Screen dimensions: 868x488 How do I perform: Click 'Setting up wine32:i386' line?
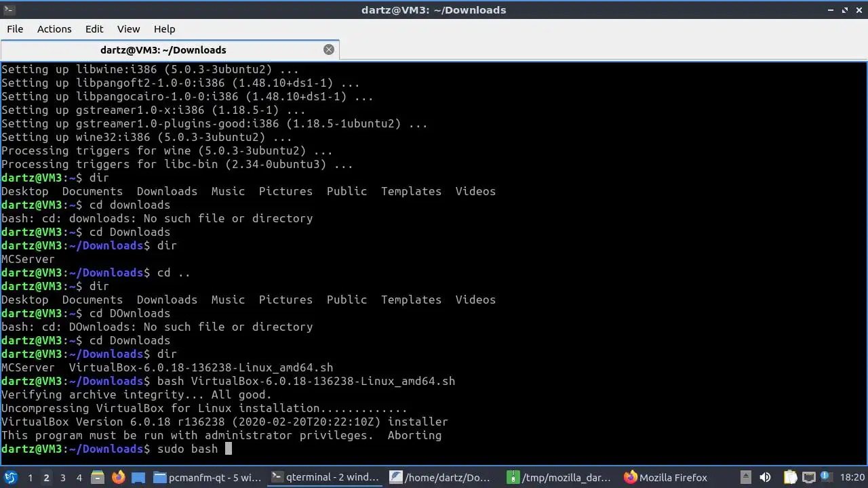(146, 137)
